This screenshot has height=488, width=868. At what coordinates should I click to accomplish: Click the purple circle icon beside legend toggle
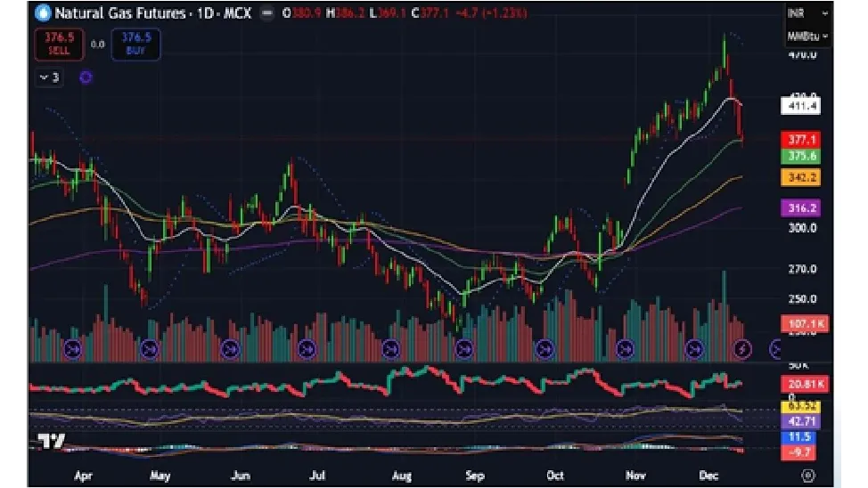click(x=86, y=77)
